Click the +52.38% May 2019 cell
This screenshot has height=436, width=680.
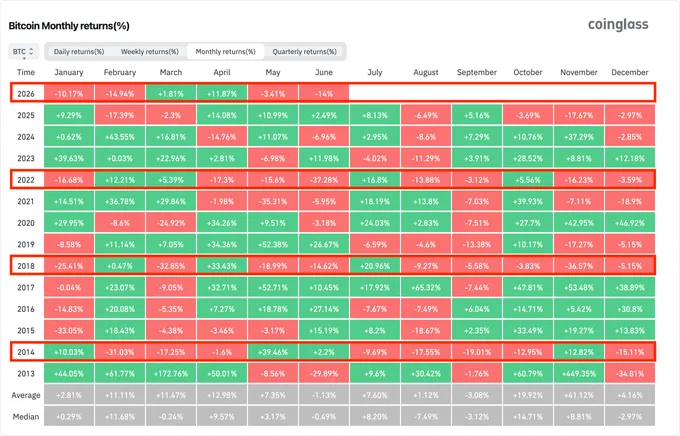pos(273,244)
